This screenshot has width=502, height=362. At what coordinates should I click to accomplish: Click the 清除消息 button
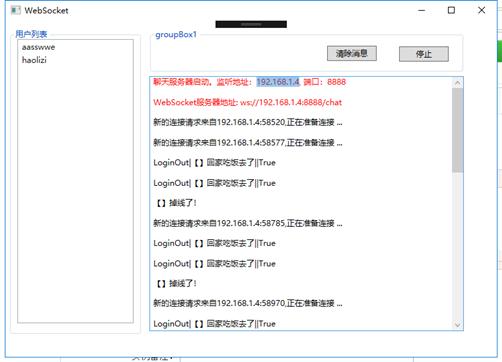(x=352, y=53)
